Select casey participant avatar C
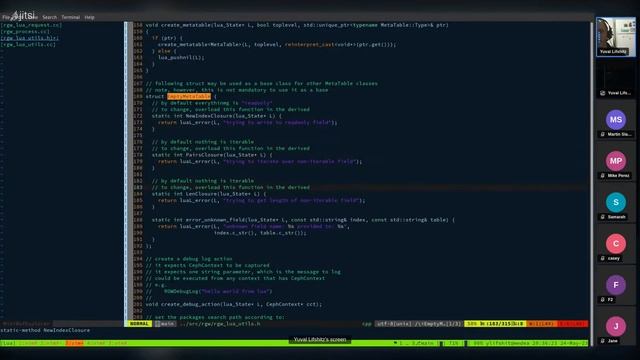The height and width of the screenshot is (360, 640). (x=616, y=244)
